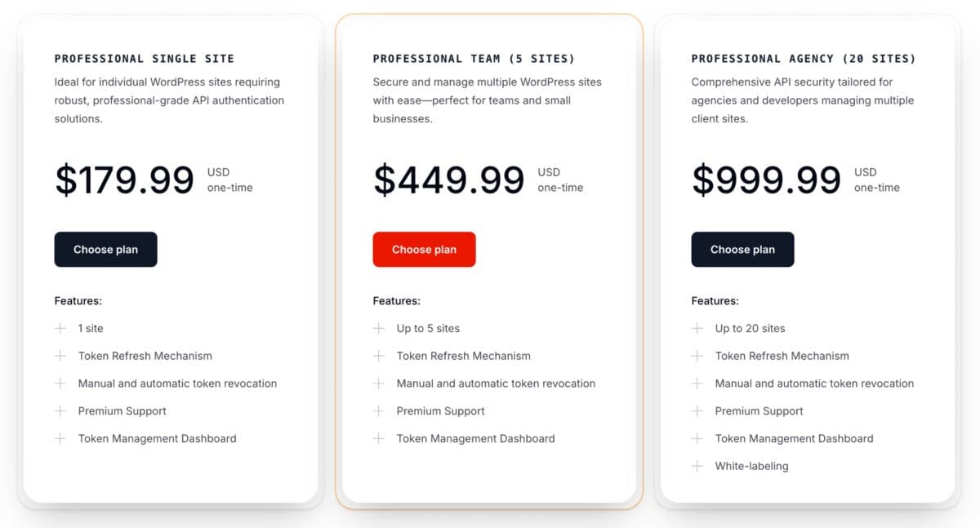This screenshot has height=528, width=980.
Task: Click plus icon beside "1 site"
Action: point(60,328)
